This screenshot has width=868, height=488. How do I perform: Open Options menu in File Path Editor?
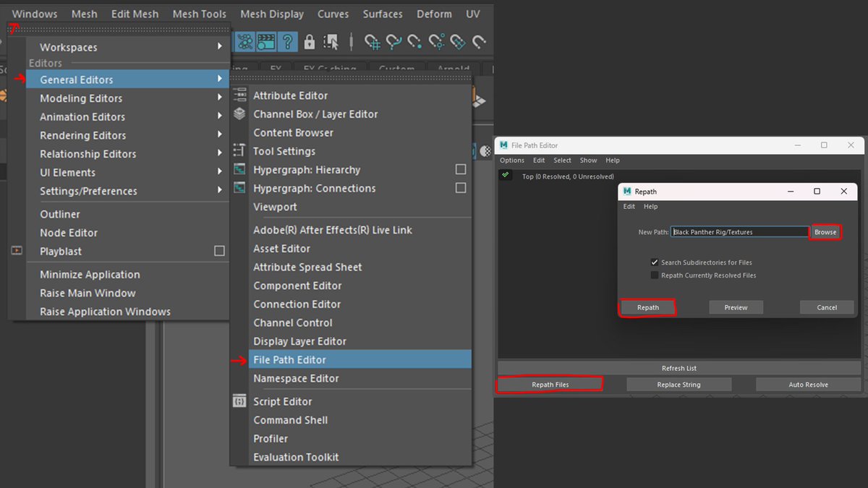pos(512,160)
